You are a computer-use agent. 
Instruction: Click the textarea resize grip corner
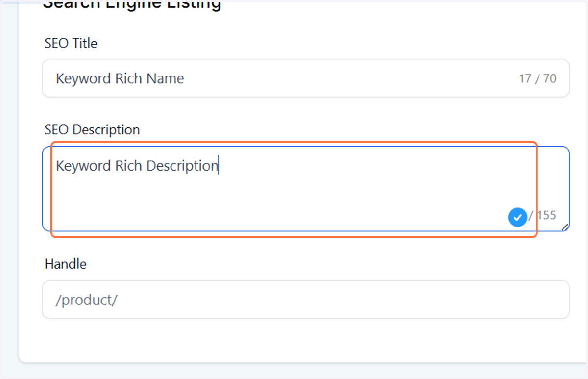pos(565,227)
